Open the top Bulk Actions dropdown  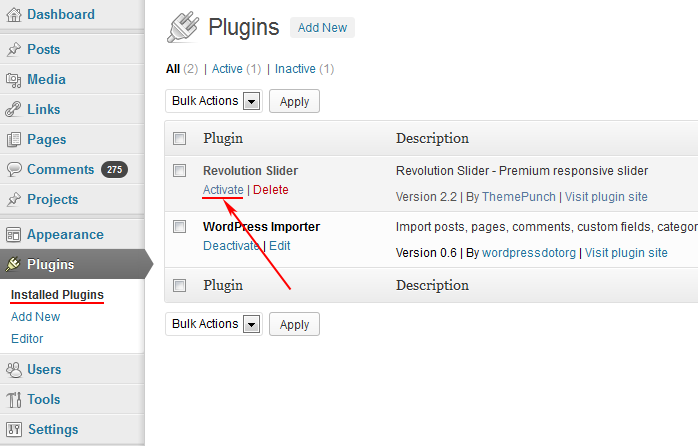click(x=213, y=101)
